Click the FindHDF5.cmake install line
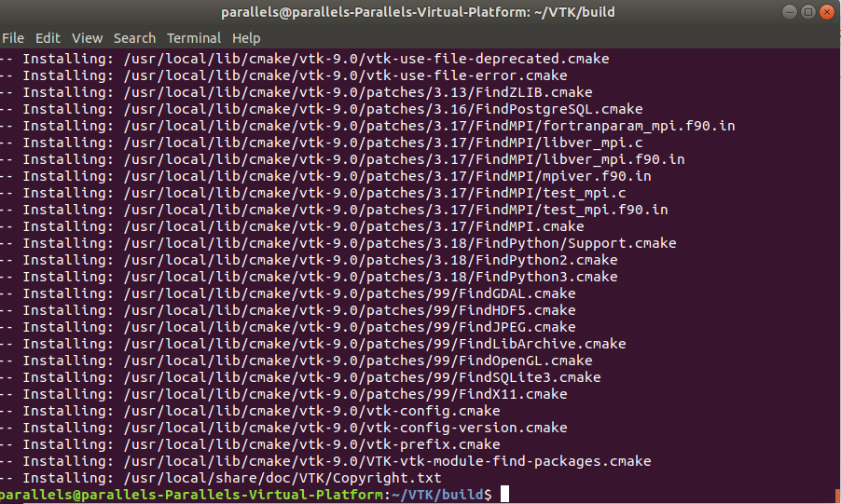The image size is (841, 504). point(288,310)
